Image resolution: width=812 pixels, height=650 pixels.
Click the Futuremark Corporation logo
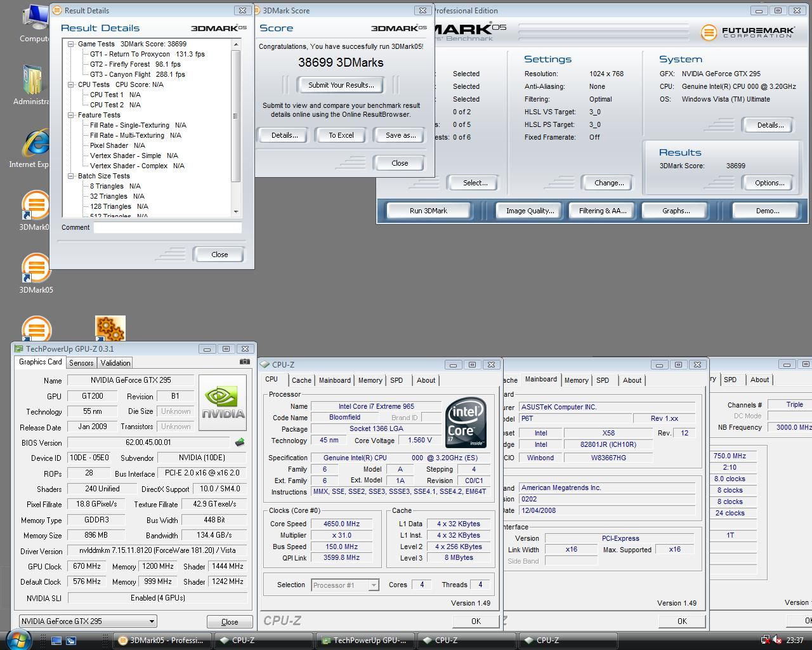coord(748,32)
